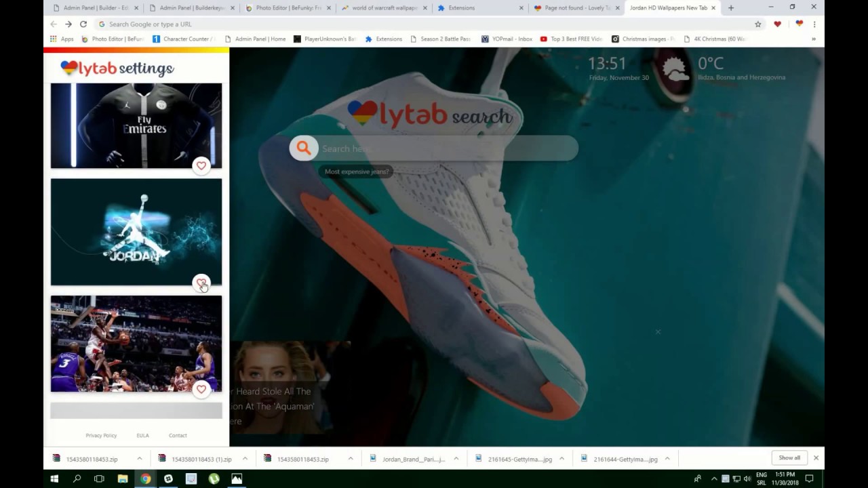The width and height of the screenshot is (868, 488).
Task: Reload the page with refresh icon
Action: pyautogui.click(x=83, y=24)
